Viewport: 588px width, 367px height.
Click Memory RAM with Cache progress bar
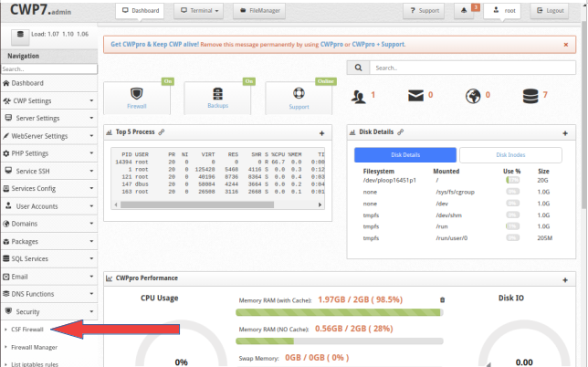pyautogui.click(x=340, y=312)
